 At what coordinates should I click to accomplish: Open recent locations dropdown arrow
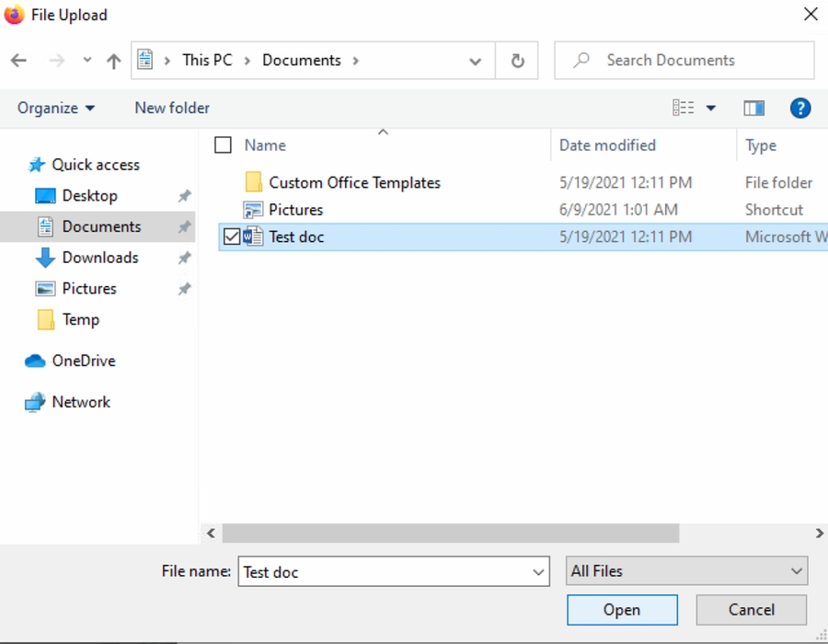87,61
